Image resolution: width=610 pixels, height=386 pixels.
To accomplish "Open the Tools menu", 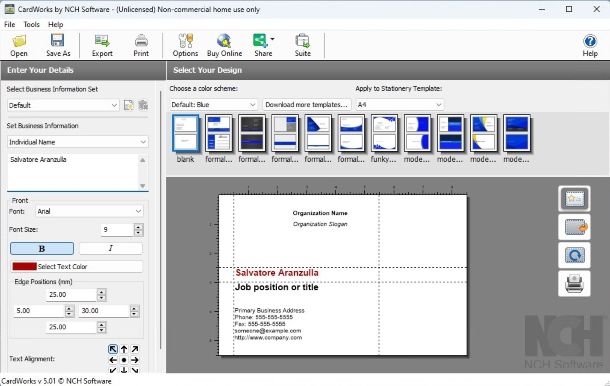I will coord(32,24).
